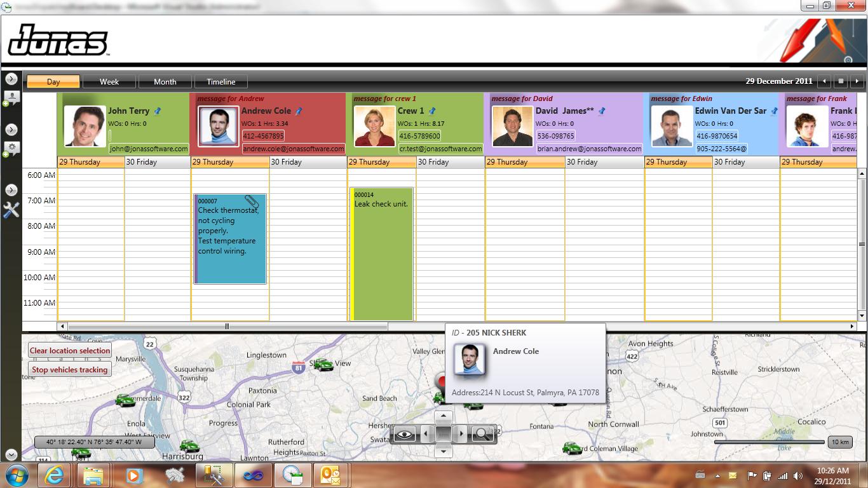Open the calendar date picker grid icon
The width and height of the screenshot is (868, 488).
click(841, 81)
